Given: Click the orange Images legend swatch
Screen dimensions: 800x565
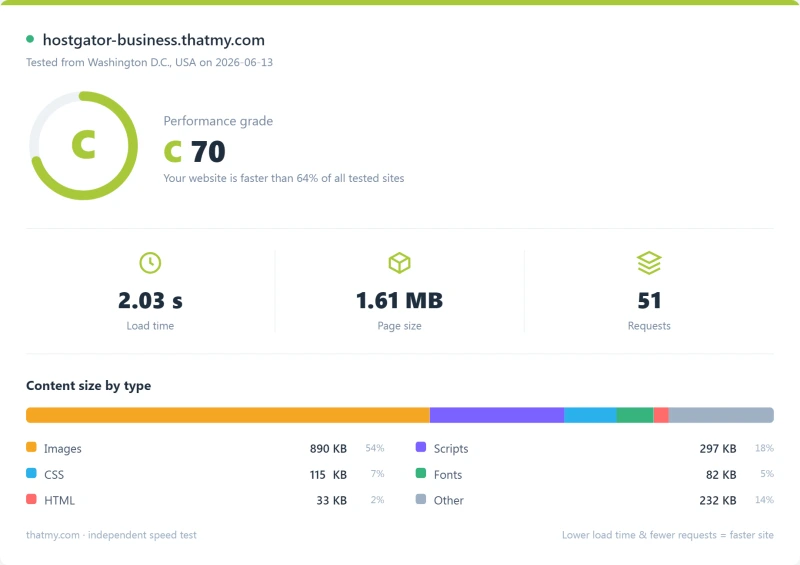Looking at the screenshot, I should tap(31, 447).
